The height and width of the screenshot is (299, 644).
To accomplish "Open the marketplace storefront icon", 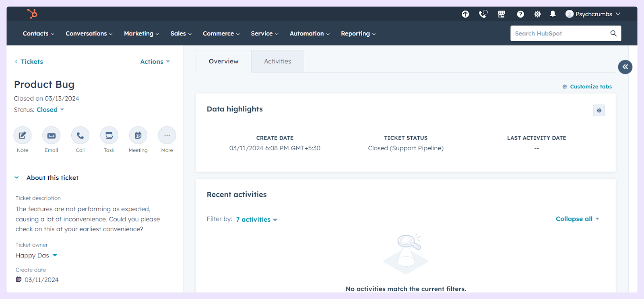I will coord(502,14).
